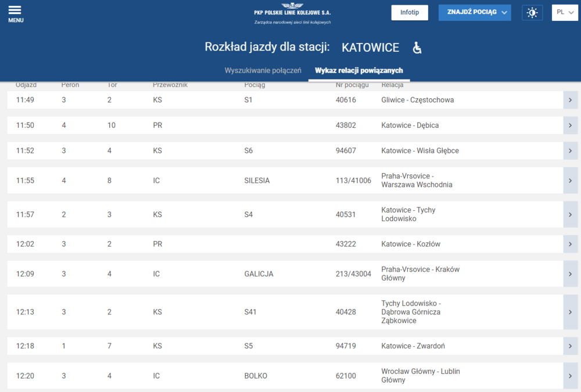Open the hamburger MENU icon

pos(15,14)
